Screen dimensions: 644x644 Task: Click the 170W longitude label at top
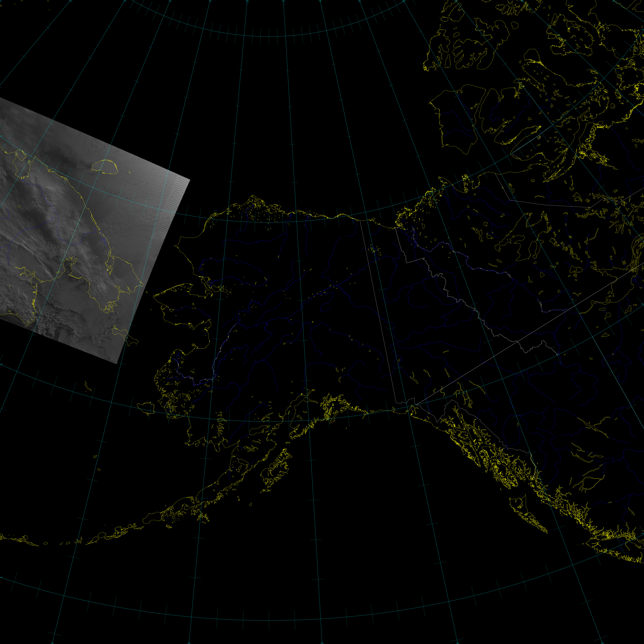(210, 1)
